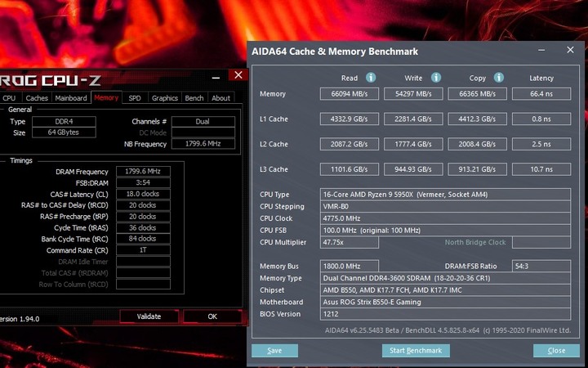Click the tRCD value 20 clocks
Image resolution: width=588 pixels, height=368 pixels.
coord(143,205)
